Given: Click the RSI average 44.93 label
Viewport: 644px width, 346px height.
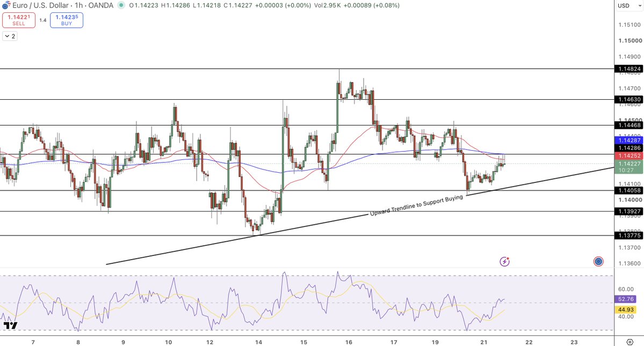Looking at the screenshot, I should point(626,310).
